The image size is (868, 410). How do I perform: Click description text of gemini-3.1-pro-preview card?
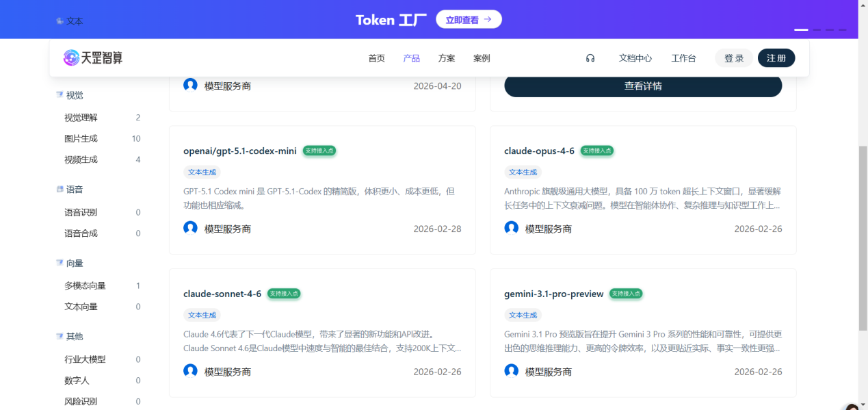(642, 341)
